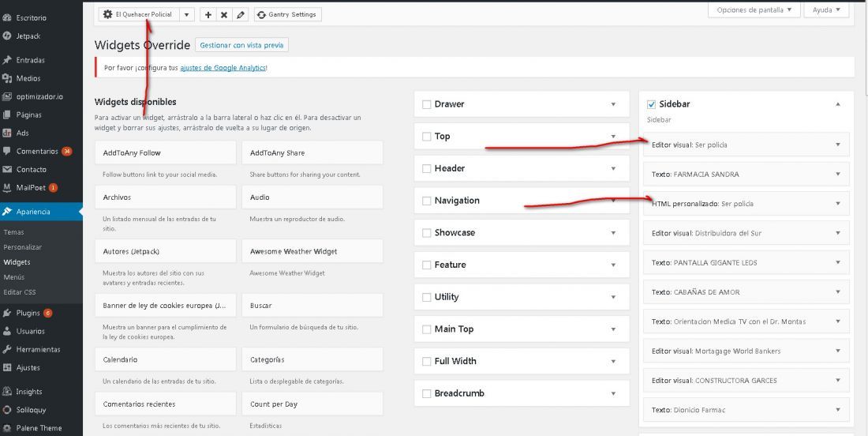Toggle the Drawer widget area checkbox
The image size is (868, 436).
426,105
